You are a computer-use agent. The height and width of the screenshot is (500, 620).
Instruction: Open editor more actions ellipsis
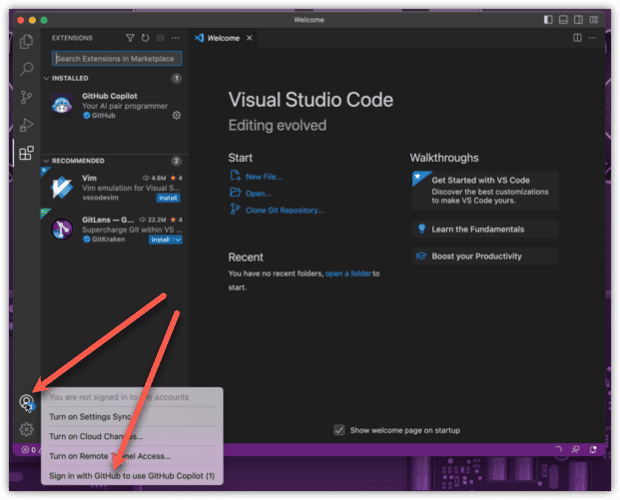[592, 38]
